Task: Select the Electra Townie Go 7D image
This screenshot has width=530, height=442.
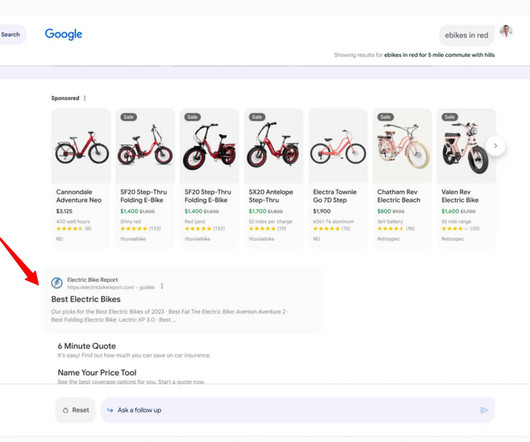Action: [x=338, y=146]
